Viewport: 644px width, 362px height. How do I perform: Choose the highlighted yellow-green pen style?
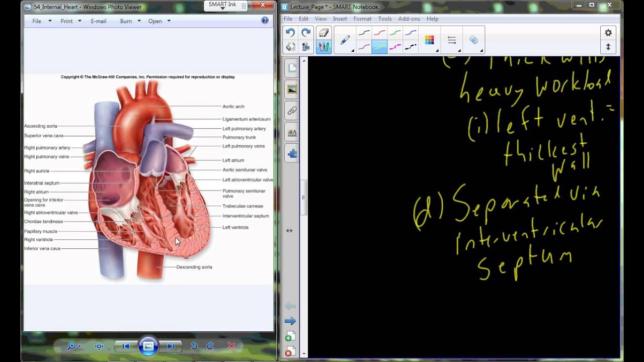(x=379, y=47)
